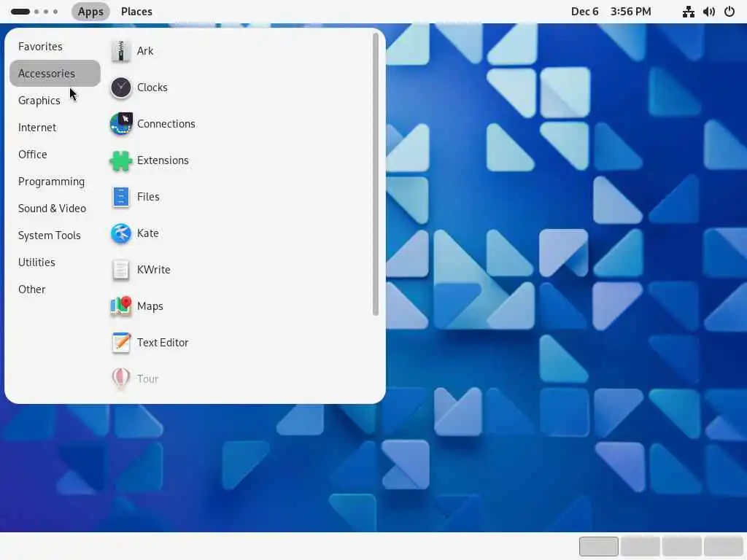Launch Clocks via its clock icon

point(121,87)
